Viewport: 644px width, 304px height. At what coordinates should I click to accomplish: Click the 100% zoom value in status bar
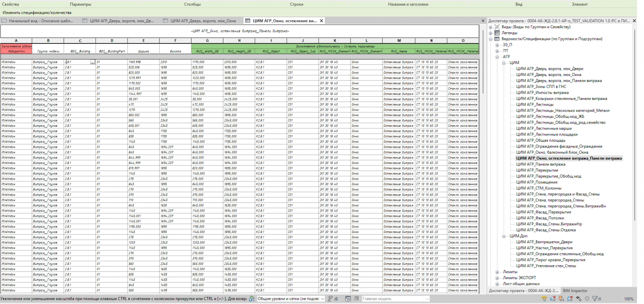pyautogui.click(x=629, y=299)
